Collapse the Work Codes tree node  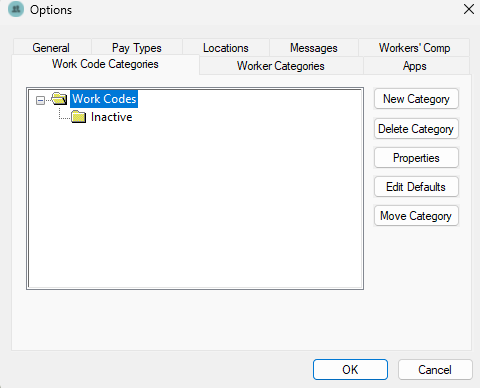pos(40,100)
